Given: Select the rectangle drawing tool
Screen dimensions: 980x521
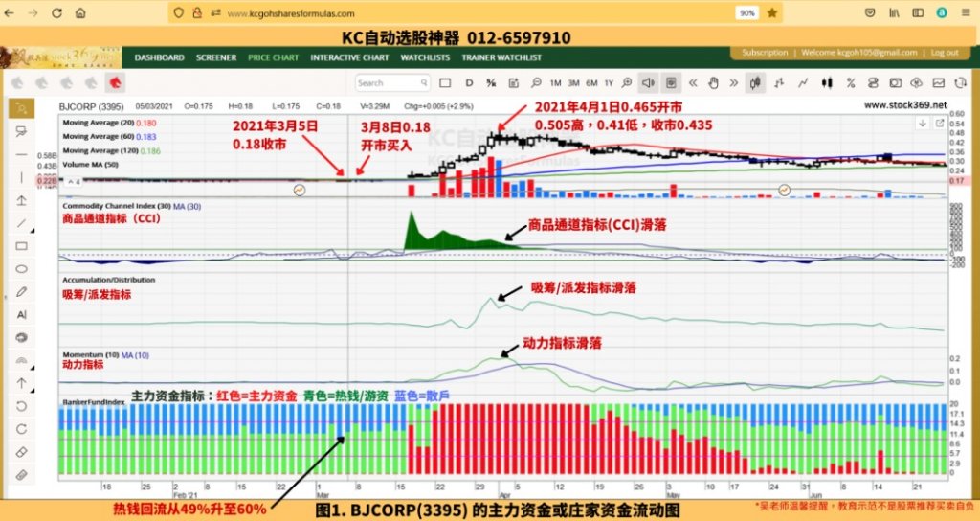Looking at the screenshot, I should 21,246.
